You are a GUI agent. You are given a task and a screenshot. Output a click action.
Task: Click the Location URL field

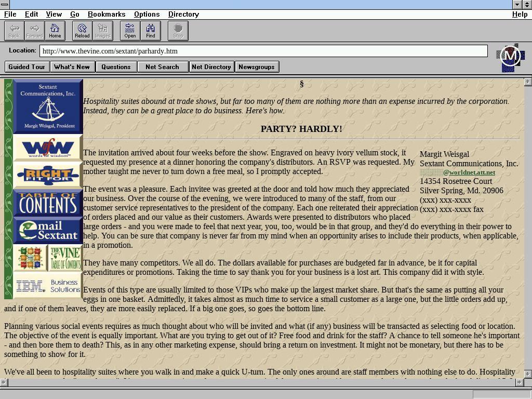click(263, 51)
